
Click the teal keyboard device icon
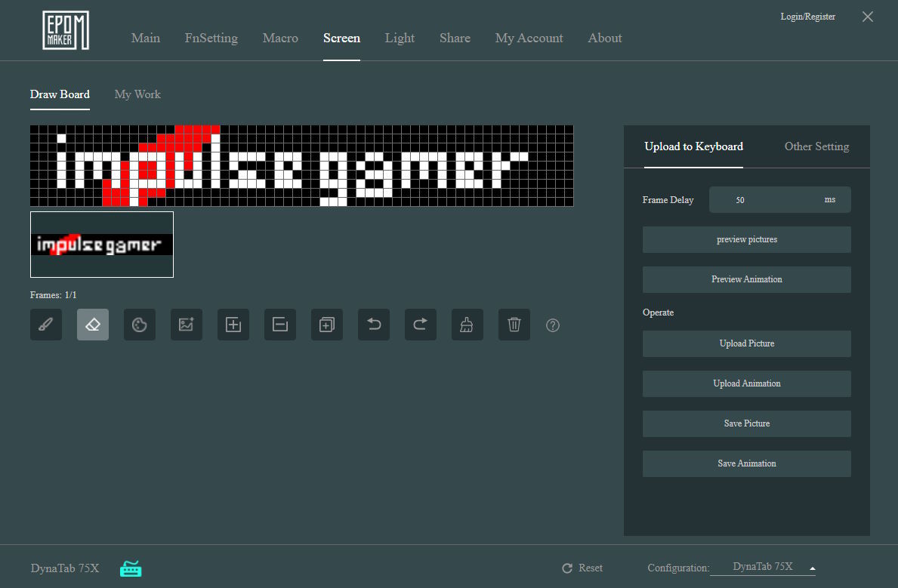click(131, 568)
